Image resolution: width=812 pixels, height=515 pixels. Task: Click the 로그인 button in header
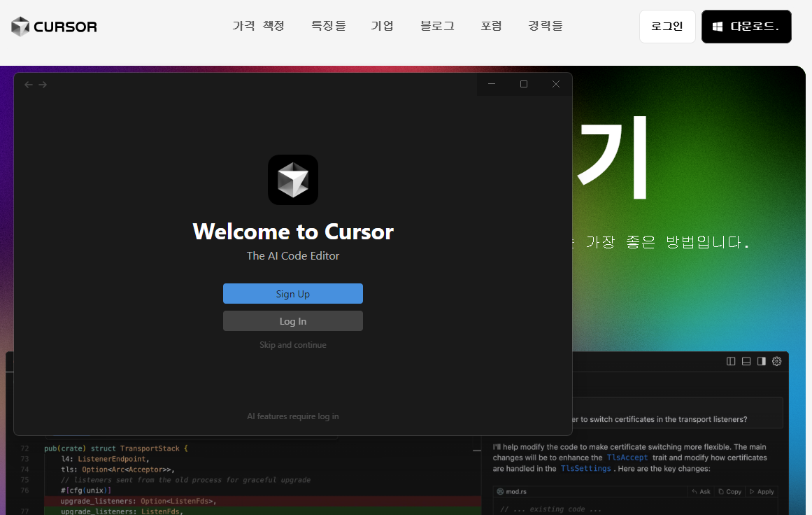(x=667, y=27)
